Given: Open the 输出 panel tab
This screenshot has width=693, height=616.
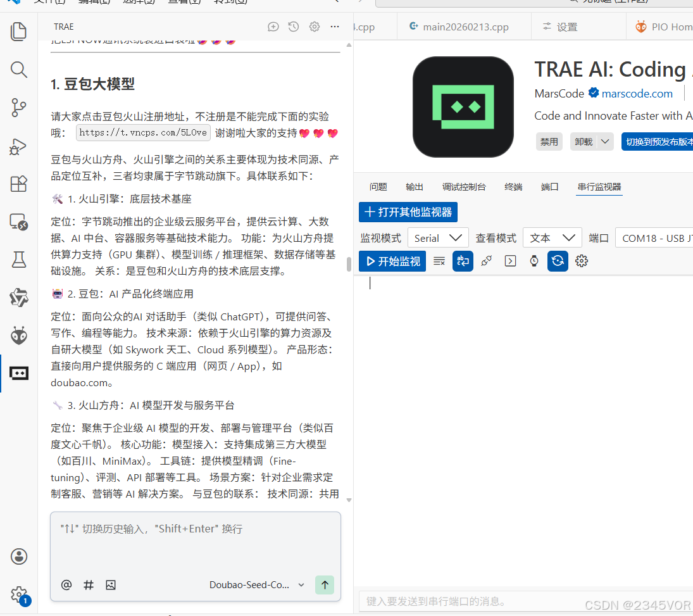Looking at the screenshot, I should pos(414,187).
